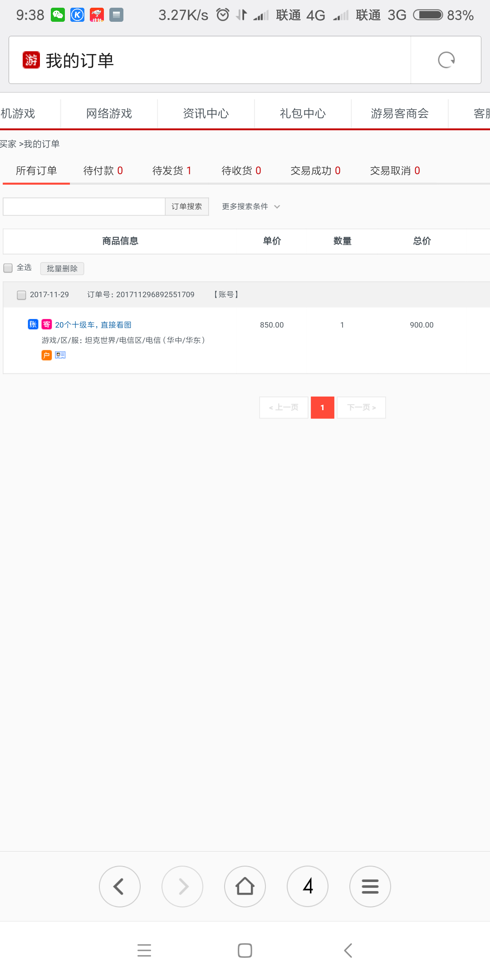Switch to 待发货 tab
490x980 pixels.
pos(172,171)
